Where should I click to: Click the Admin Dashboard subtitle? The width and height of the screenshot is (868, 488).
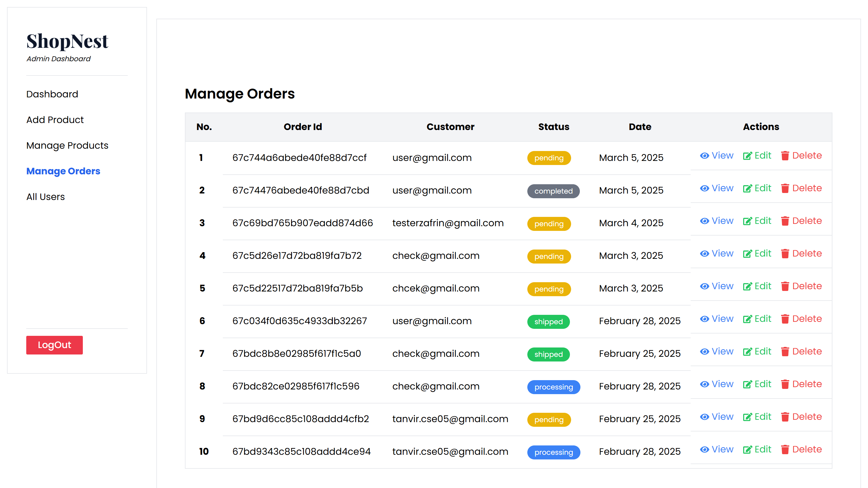58,59
